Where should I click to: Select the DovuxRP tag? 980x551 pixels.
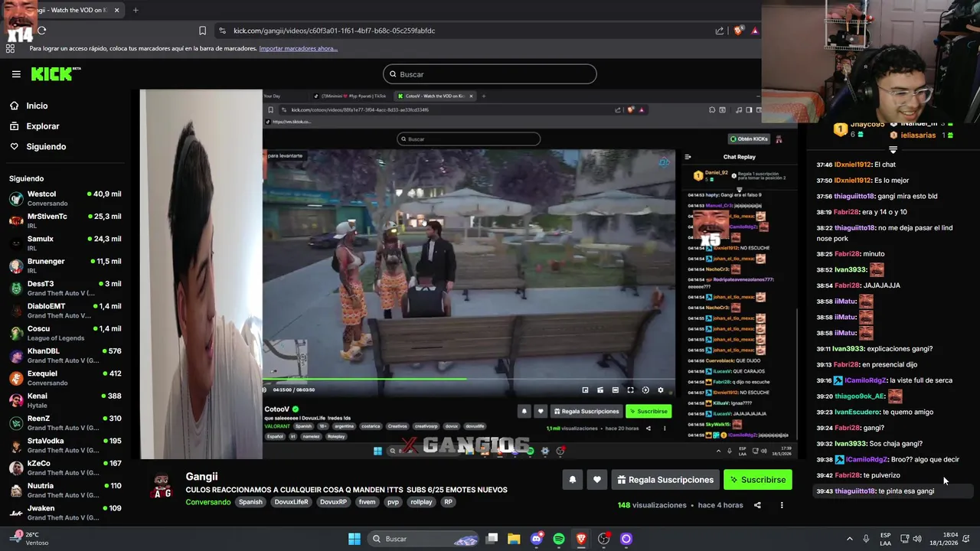pos(333,502)
